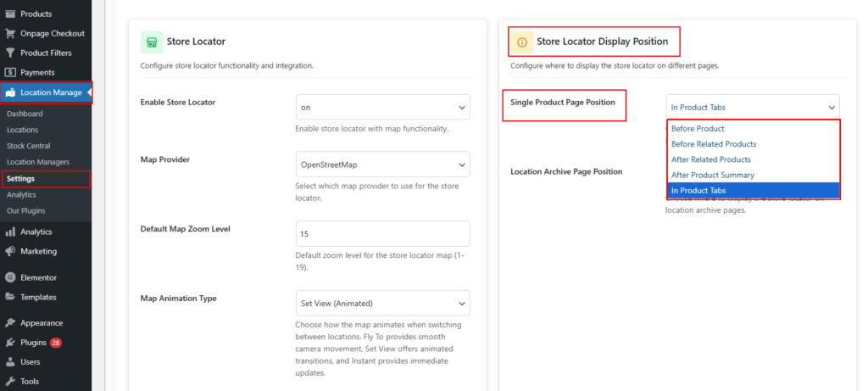Click the Marketing megaphone icon
The height and width of the screenshot is (391, 868).
[x=10, y=251]
